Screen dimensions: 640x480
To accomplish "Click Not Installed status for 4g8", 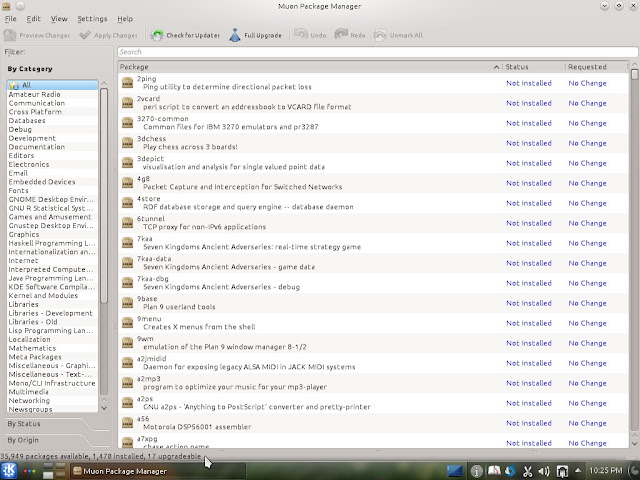I will point(529,183).
